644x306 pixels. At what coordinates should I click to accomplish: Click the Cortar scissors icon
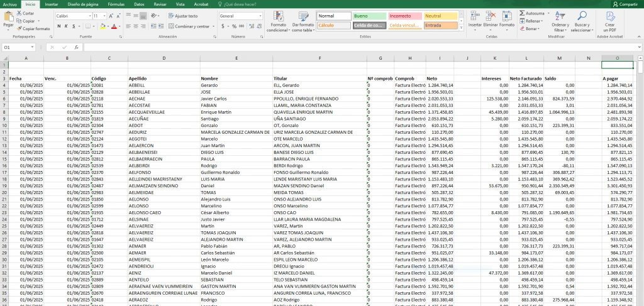[19, 13]
